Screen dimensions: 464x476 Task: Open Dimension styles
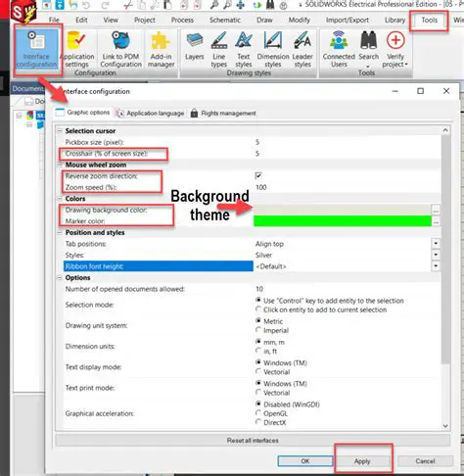click(273, 49)
